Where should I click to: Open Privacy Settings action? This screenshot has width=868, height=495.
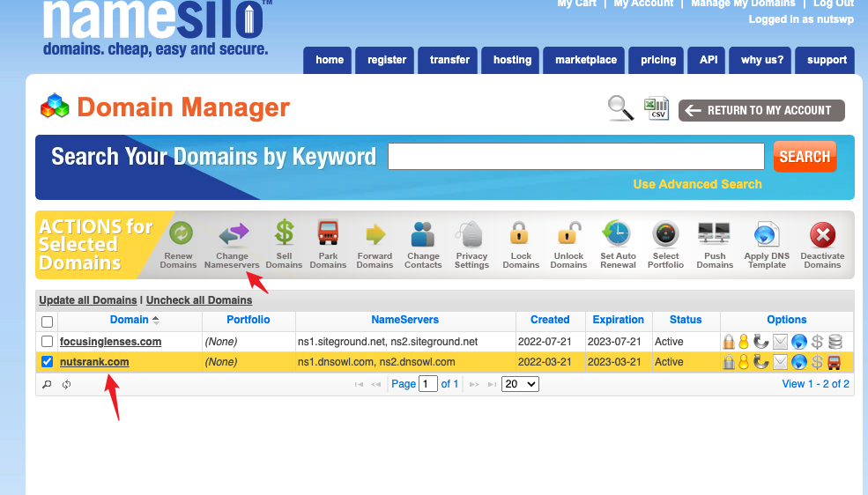[471, 234]
